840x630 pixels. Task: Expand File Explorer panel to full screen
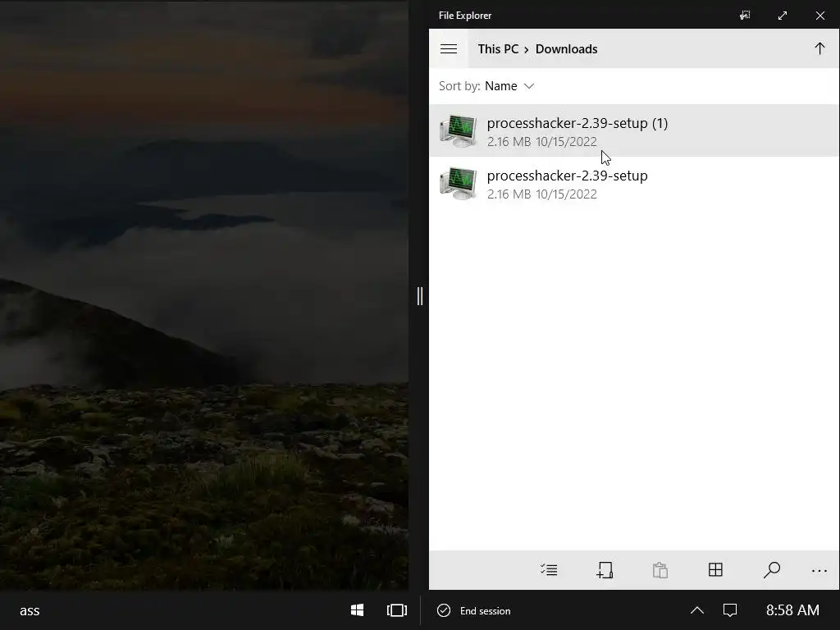click(x=783, y=16)
